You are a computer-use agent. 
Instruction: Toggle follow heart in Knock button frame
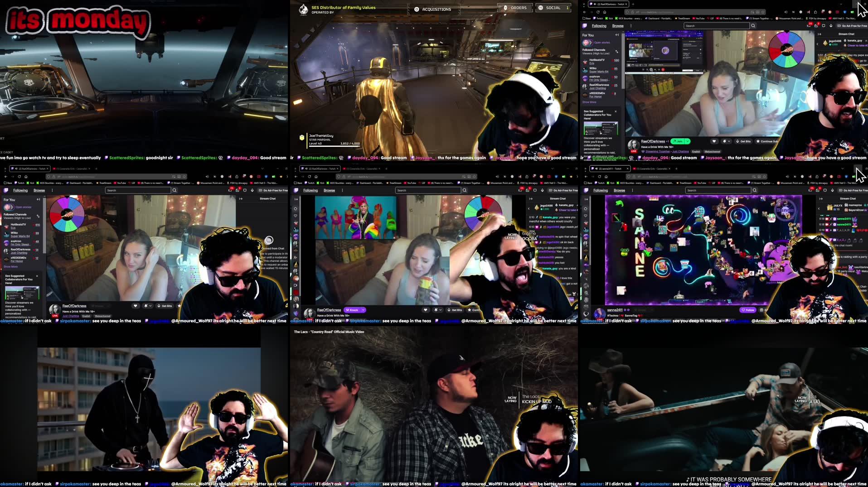coord(426,310)
